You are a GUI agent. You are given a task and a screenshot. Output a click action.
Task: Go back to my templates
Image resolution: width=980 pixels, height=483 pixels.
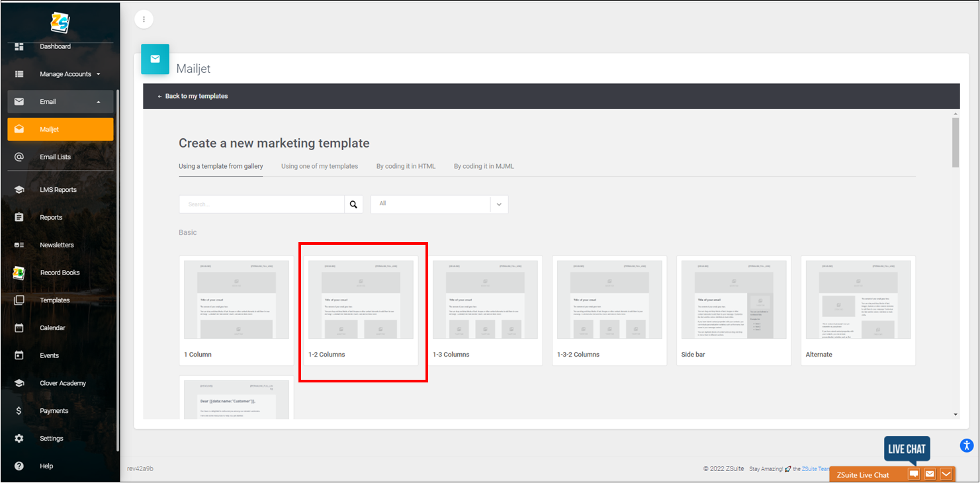tap(193, 96)
